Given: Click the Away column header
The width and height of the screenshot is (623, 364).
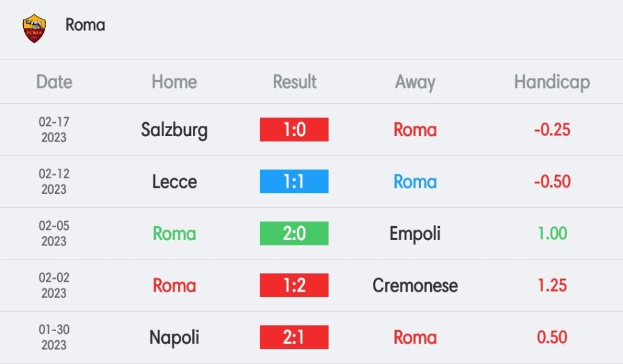Looking at the screenshot, I should tap(415, 83).
